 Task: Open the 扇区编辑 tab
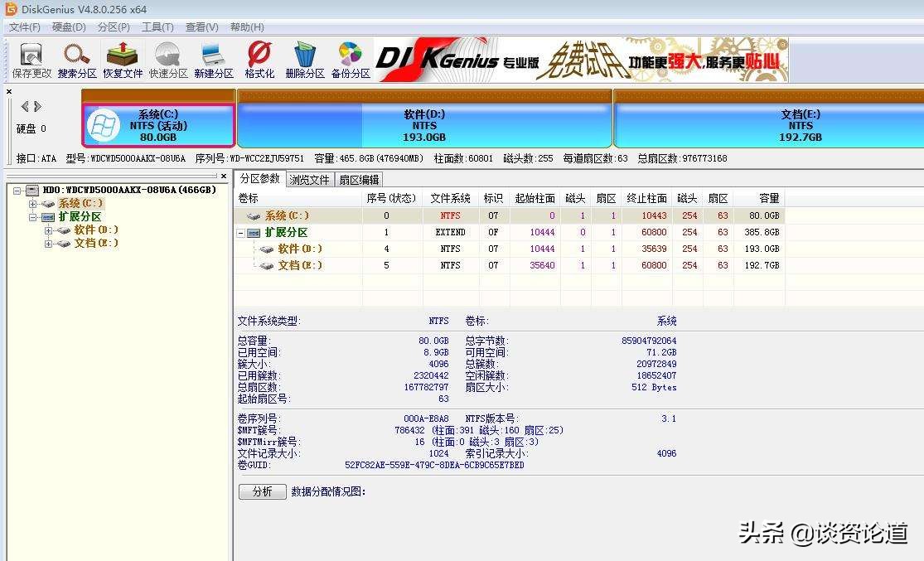pos(358,179)
